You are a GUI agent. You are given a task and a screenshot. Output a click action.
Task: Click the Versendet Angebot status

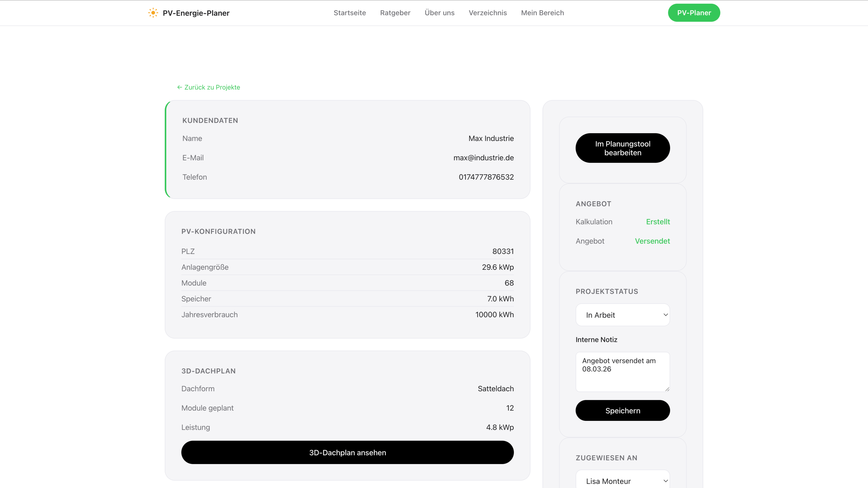(652, 241)
